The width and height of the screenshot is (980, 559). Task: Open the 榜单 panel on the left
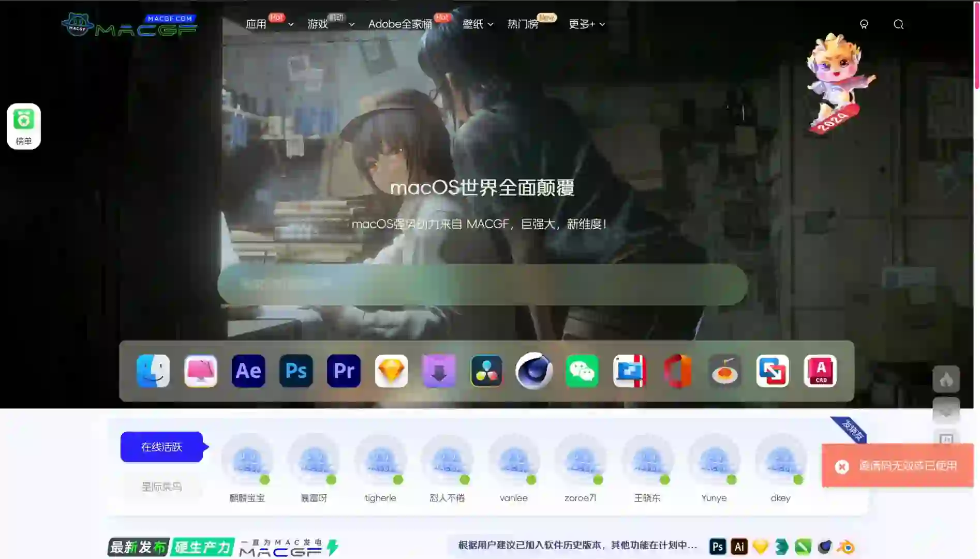[24, 126]
